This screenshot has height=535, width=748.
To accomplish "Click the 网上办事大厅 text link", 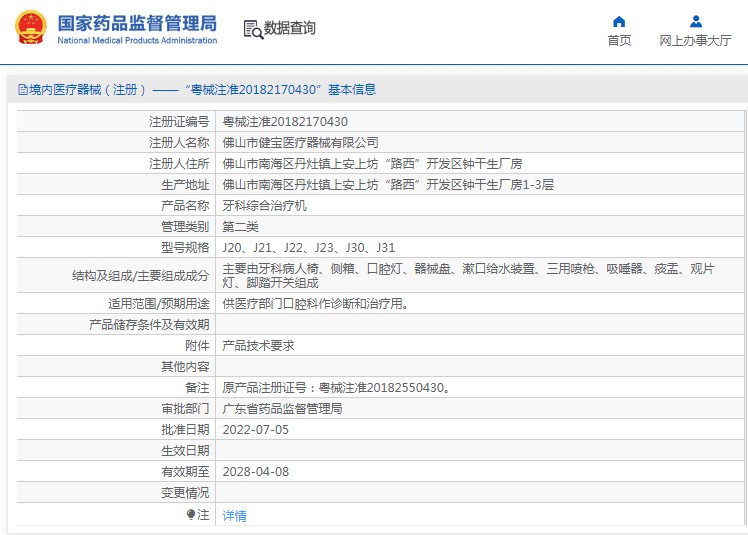I will [x=696, y=41].
